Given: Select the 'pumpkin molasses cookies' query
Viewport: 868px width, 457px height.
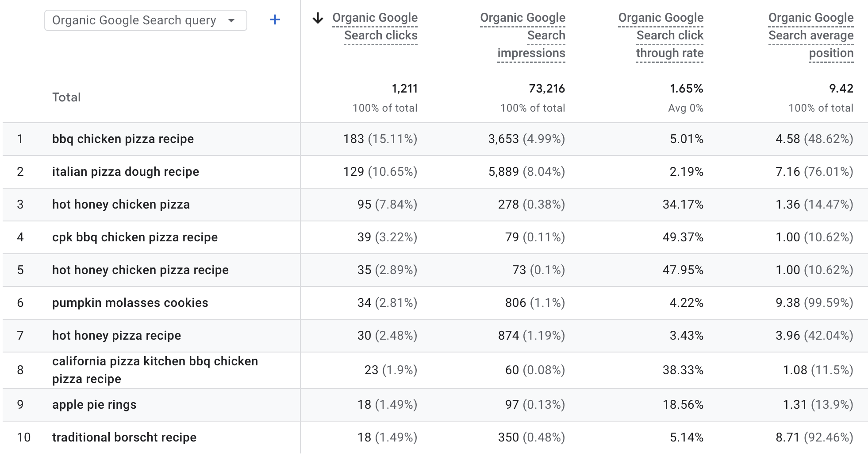Looking at the screenshot, I should pyautogui.click(x=130, y=303).
